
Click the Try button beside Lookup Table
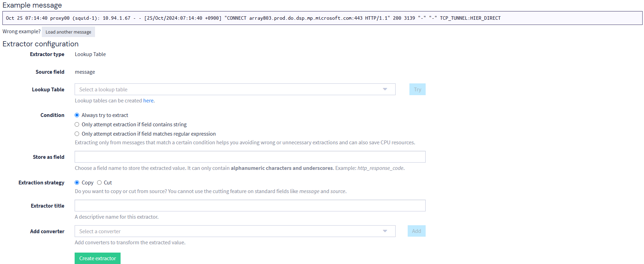[417, 89]
